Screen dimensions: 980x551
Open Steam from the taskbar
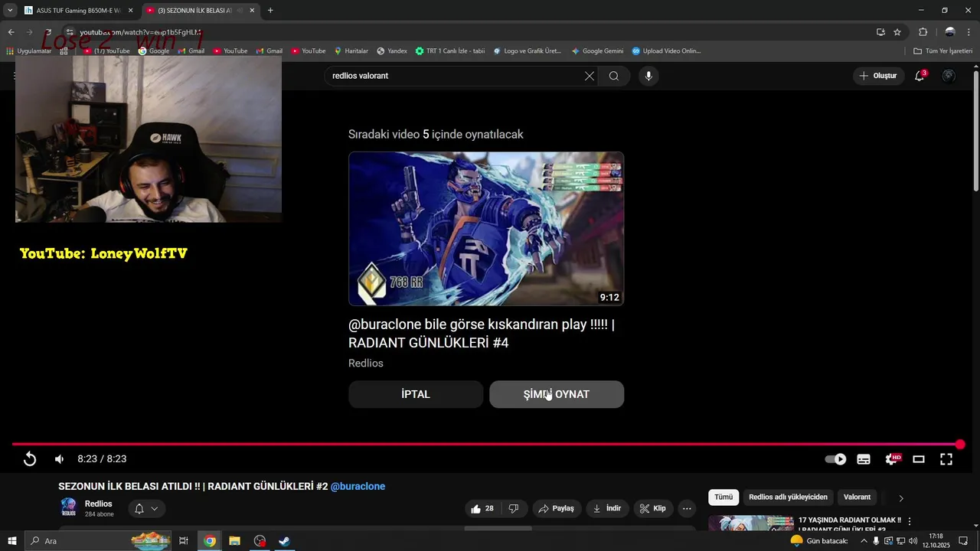click(x=284, y=541)
